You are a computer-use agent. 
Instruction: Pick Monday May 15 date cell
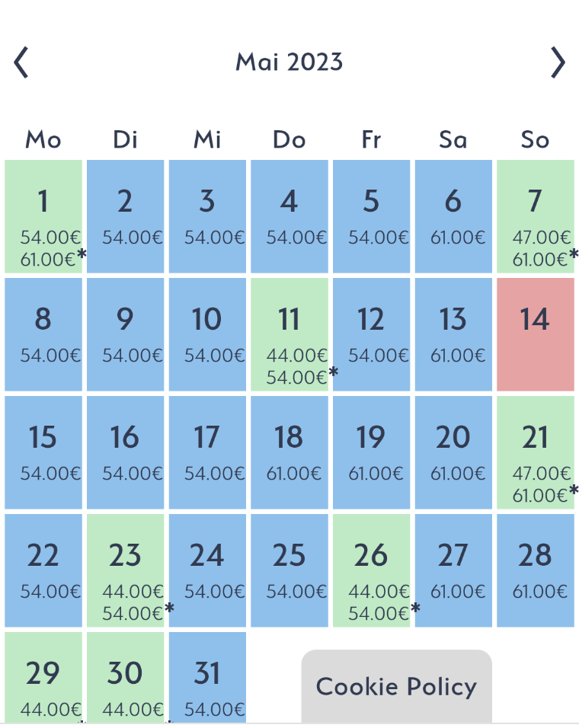click(x=43, y=452)
